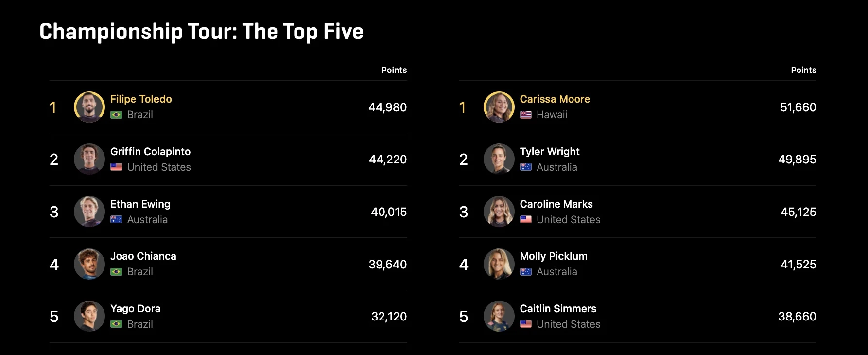
Task: Select the Molly Picklum name link
Action: tap(554, 256)
